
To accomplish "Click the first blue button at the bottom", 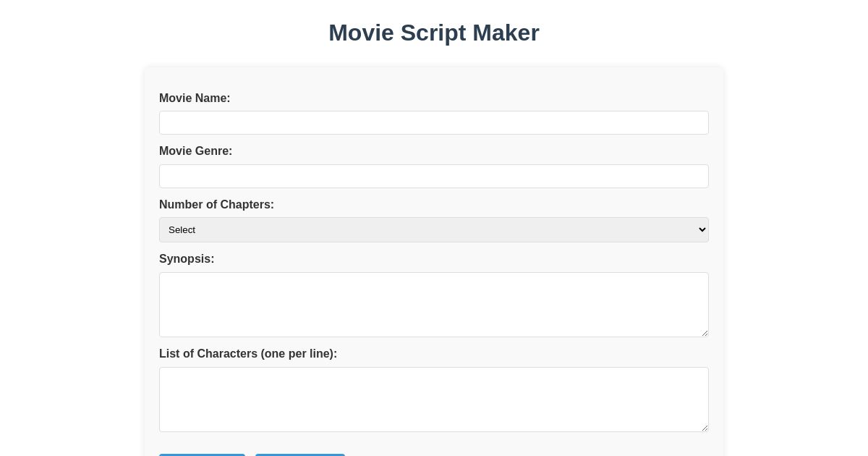I will point(203,454).
